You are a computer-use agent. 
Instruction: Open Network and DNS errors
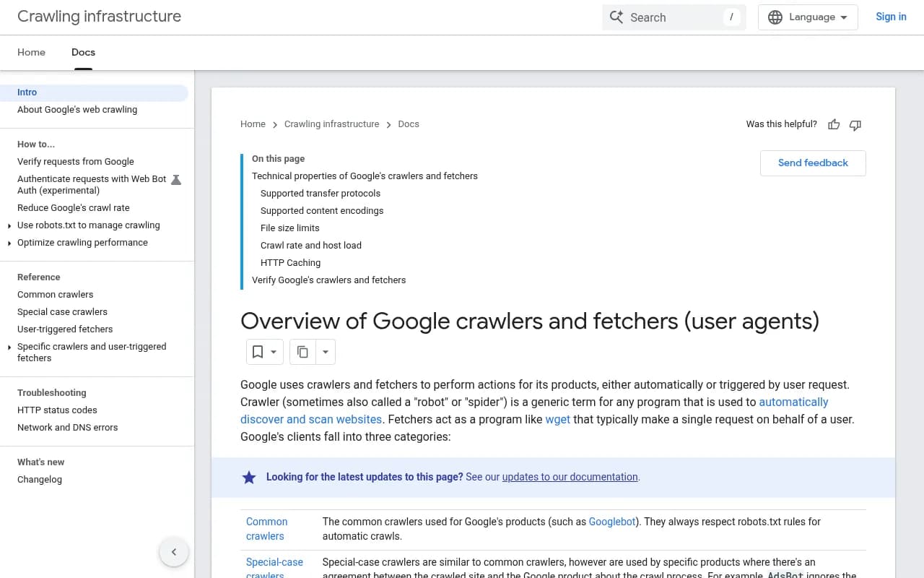pos(67,428)
